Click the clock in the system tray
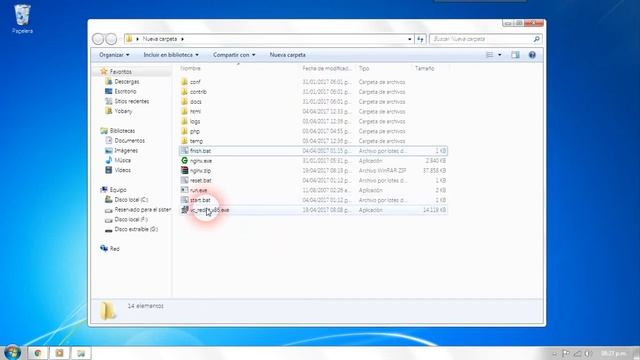The width and height of the screenshot is (640, 360). (x=614, y=353)
